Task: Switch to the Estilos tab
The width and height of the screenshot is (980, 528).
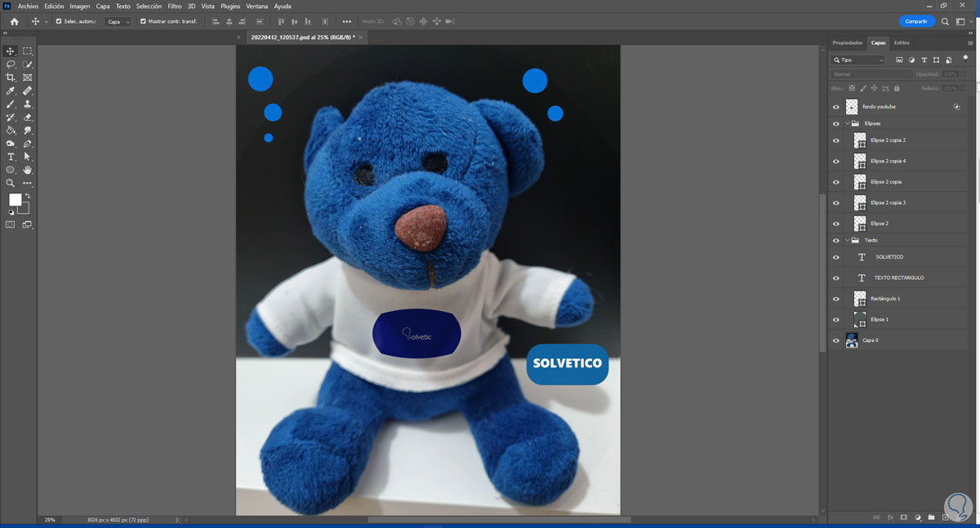Action: [x=902, y=42]
